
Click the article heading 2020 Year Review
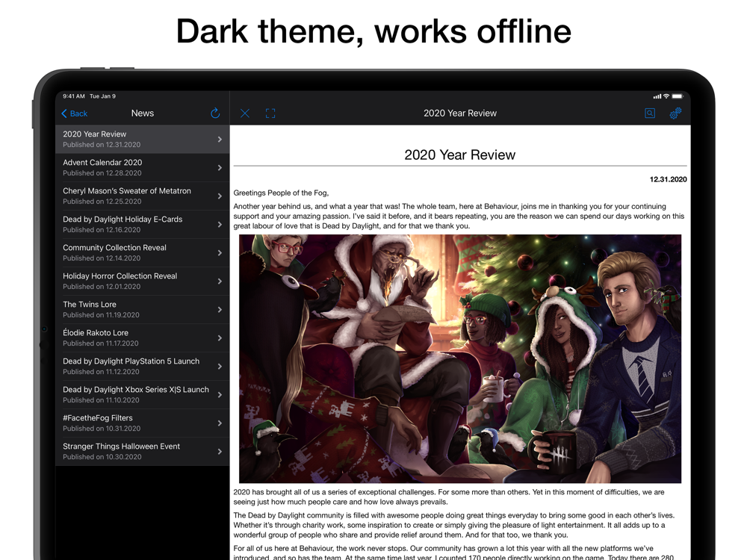pos(459,155)
